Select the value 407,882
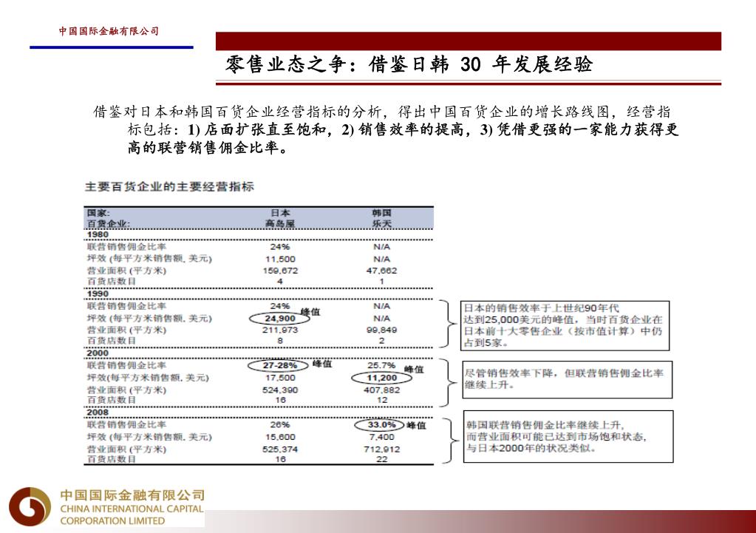The width and height of the screenshot is (756, 533). 381,390
